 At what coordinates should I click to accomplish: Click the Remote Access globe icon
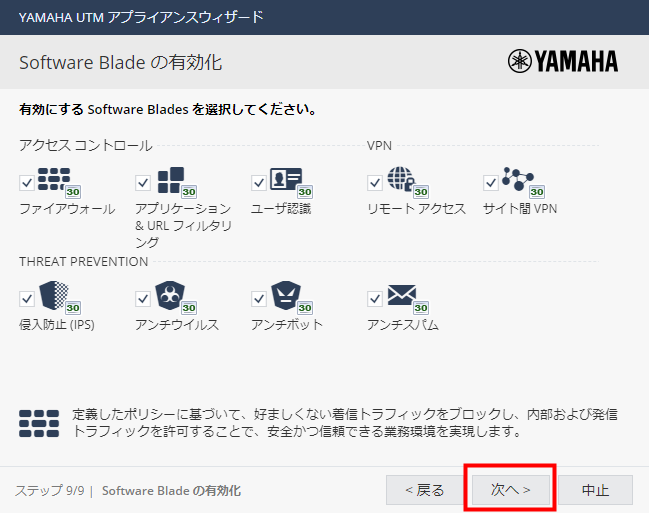point(402,180)
